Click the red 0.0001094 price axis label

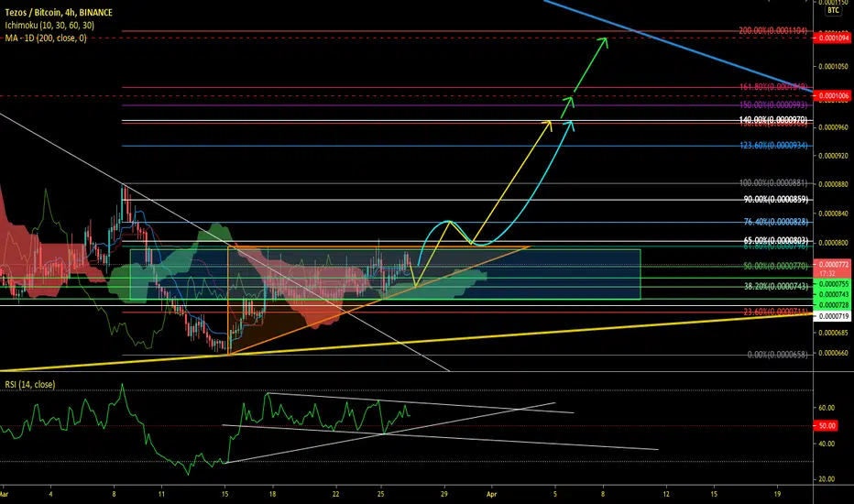click(833, 38)
